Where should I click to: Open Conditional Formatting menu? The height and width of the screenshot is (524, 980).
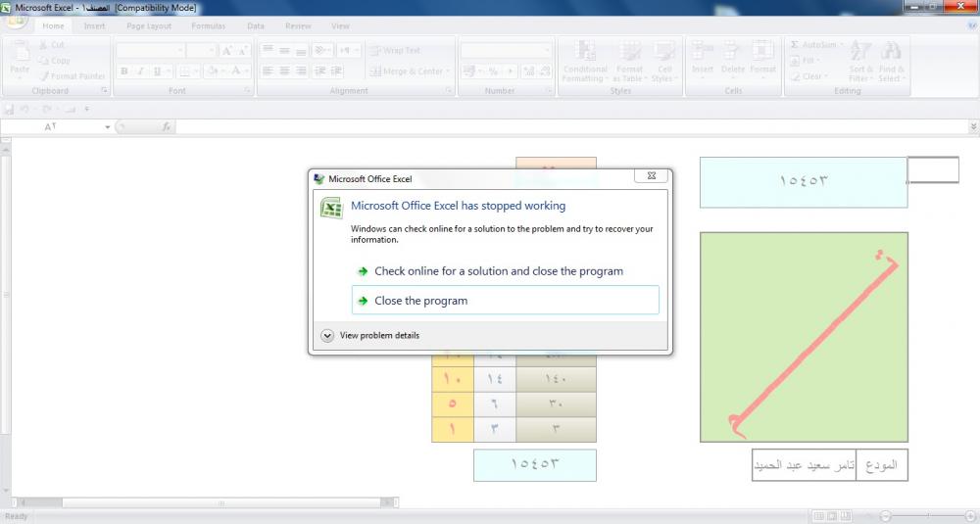pyautogui.click(x=585, y=61)
